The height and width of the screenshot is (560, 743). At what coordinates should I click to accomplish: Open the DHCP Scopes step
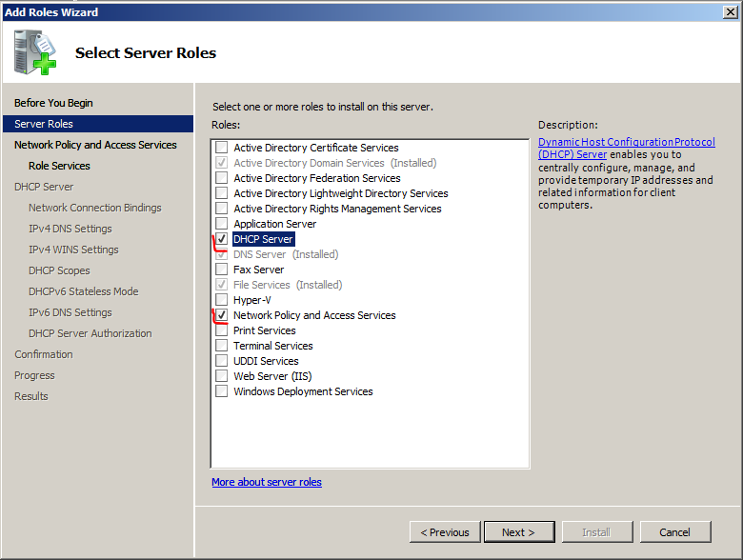point(59,270)
